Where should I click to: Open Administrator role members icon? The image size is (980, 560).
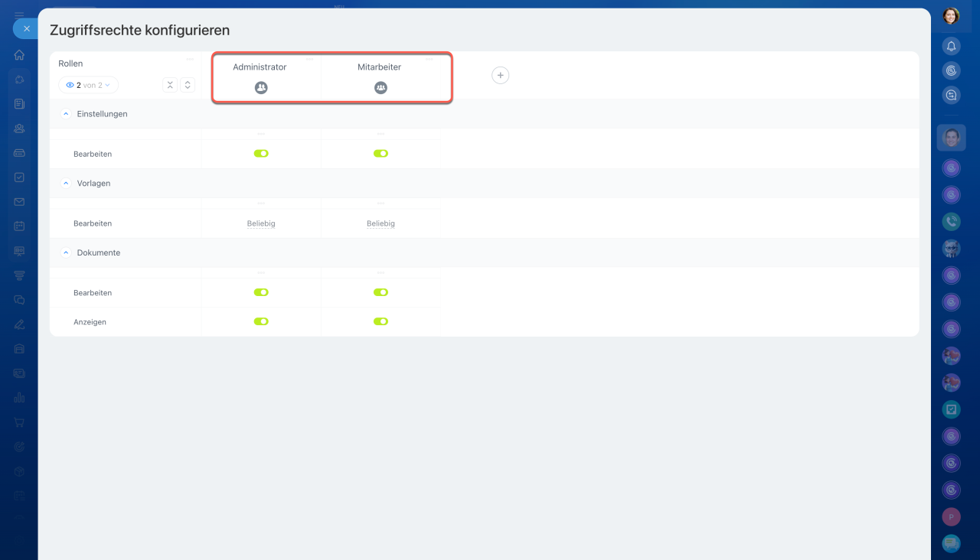(x=261, y=88)
